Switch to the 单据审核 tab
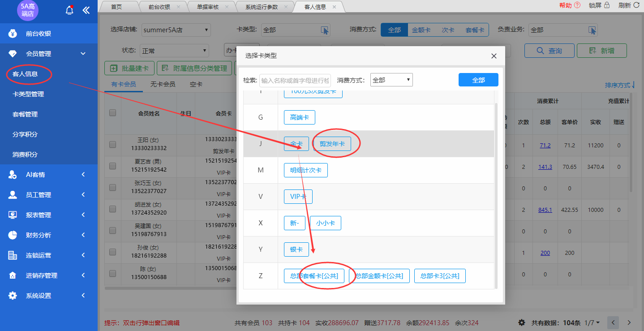The image size is (644, 331). [208, 7]
